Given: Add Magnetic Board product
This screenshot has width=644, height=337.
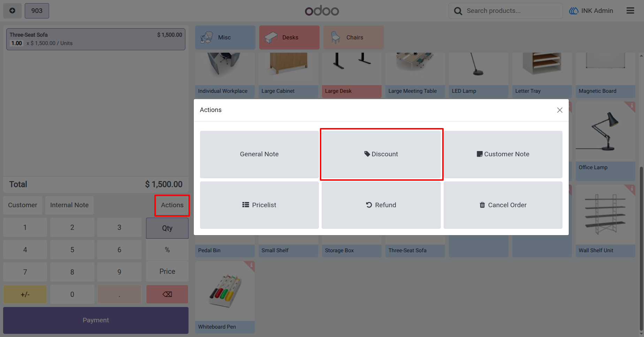Looking at the screenshot, I should (x=606, y=75).
